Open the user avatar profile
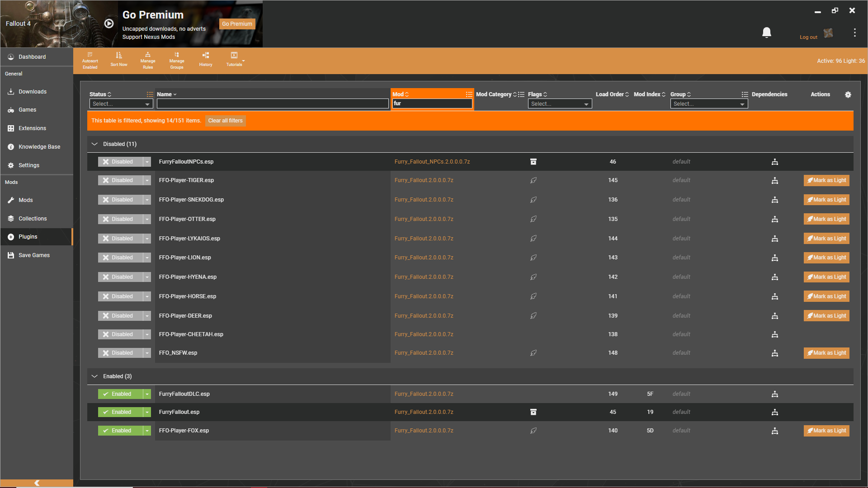 [x=828, y=33]
